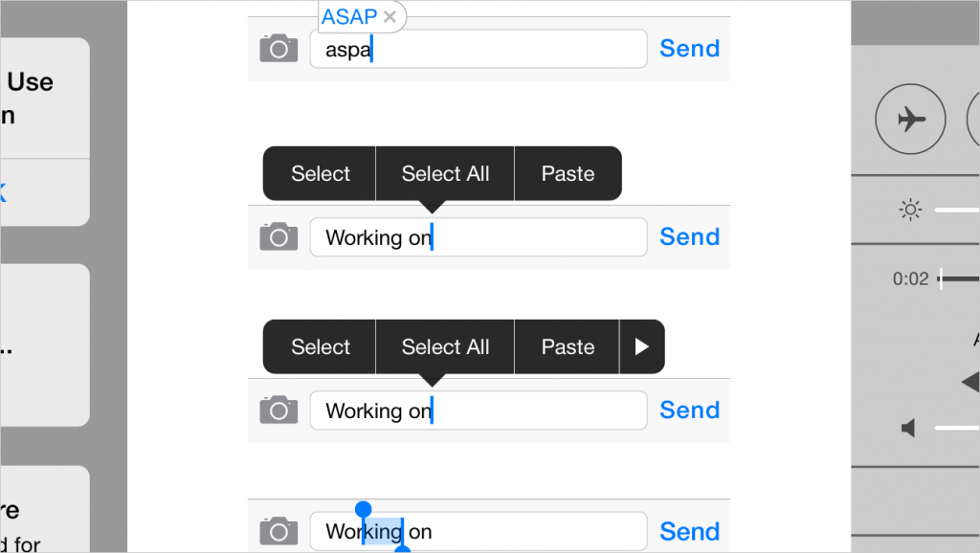
Task: Tap "Paste" in the second context menu
Action: 567,346
